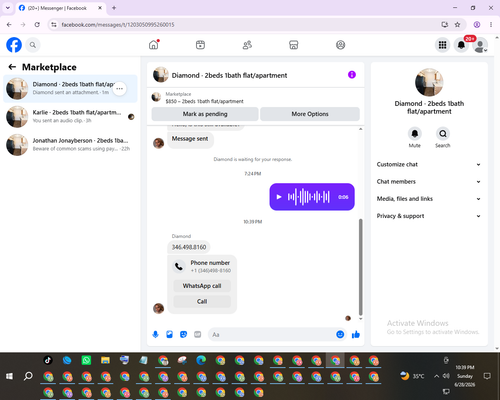Go back with browser back arrow

pos(9,25)
